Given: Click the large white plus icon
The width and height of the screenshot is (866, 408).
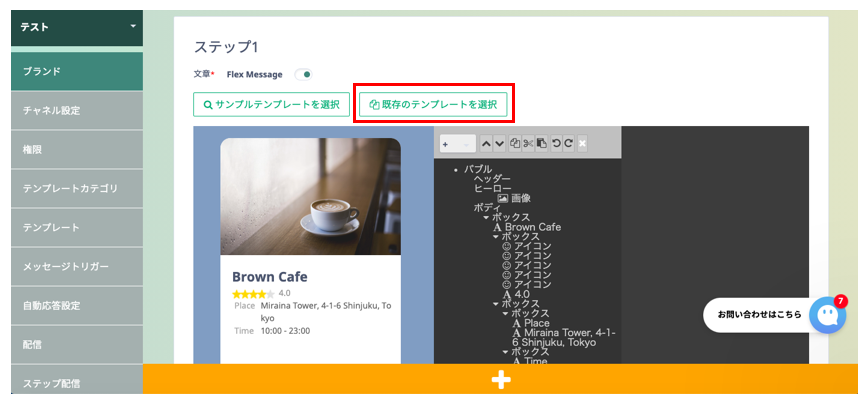Looking at the screenshot, I should [501, 379].
